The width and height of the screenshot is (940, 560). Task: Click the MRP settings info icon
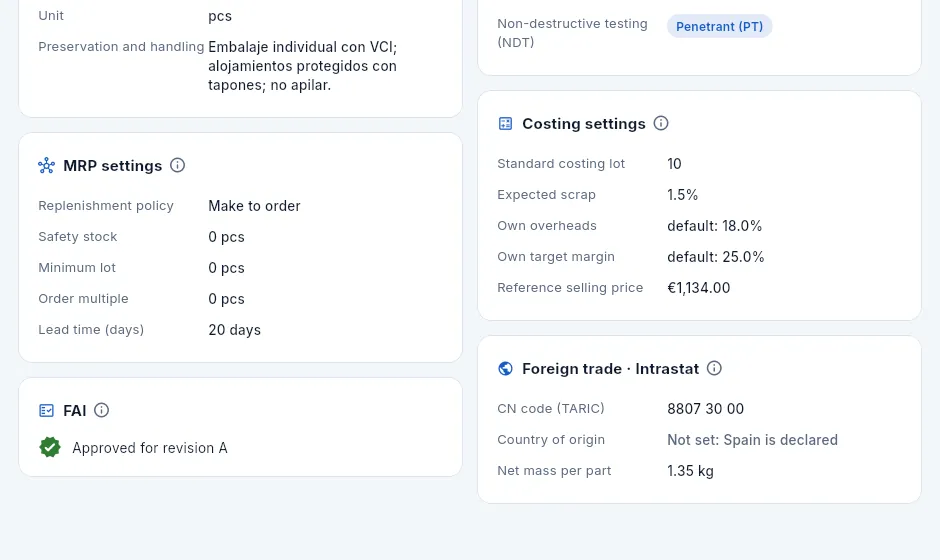[177, 165]
